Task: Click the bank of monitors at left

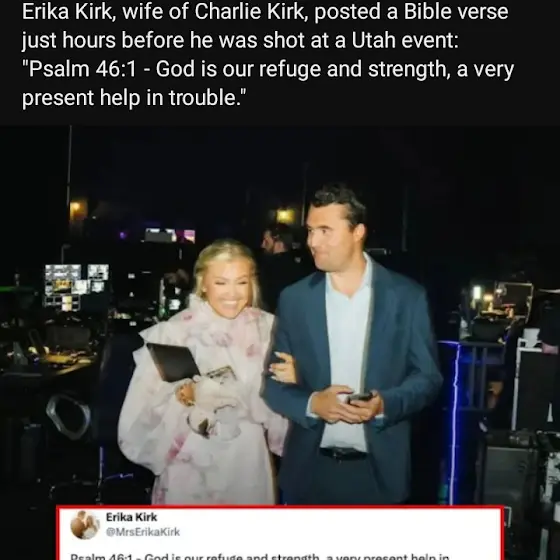Action: [x=76, y=286]
